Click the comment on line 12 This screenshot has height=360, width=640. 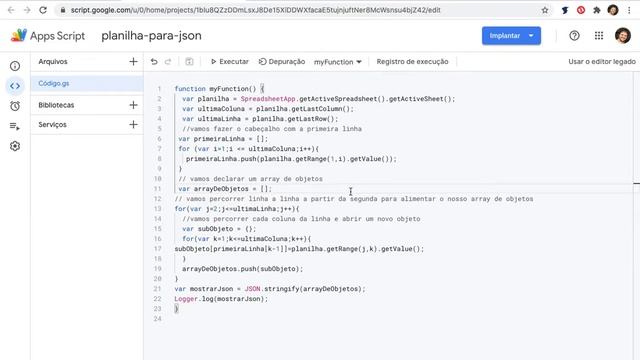(353, 199)
